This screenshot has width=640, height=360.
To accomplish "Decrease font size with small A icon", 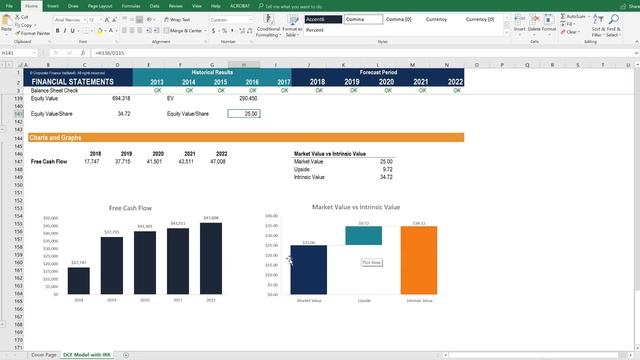I will tap(114, 20).
